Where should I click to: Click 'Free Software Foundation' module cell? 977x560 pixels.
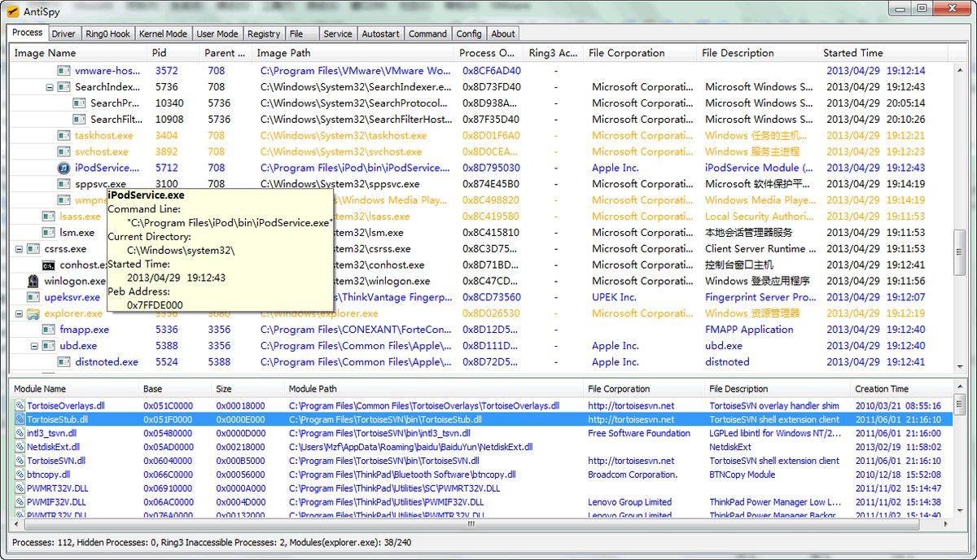tap(639, 433)
